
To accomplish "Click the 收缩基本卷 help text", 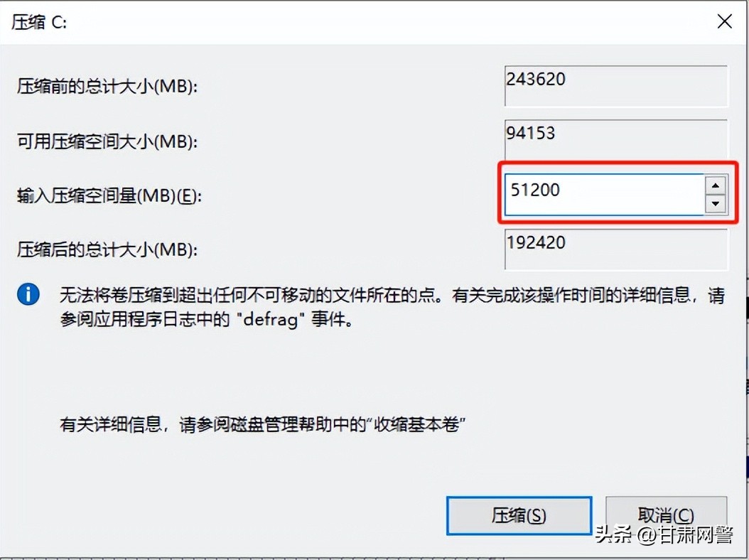I will (416, 424).
